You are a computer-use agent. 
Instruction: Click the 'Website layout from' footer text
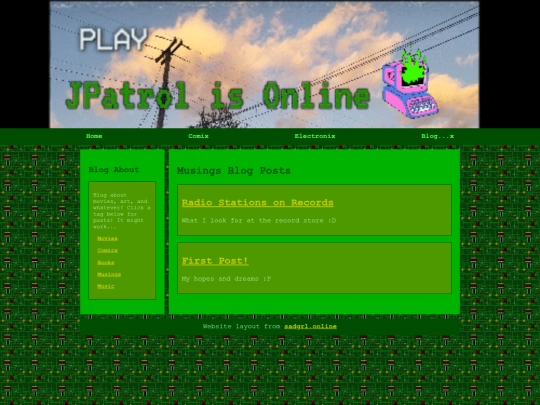click(x=241, y=326)
